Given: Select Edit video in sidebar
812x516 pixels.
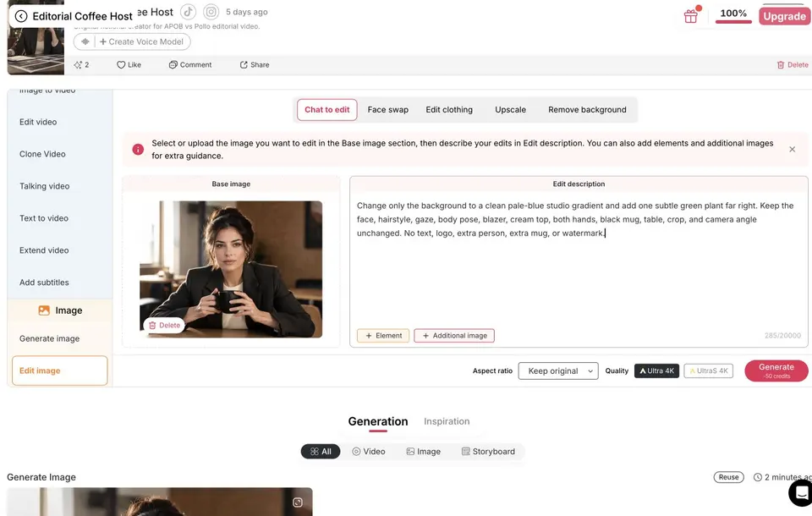Looking at the screenshot, I should pyautogui.click(x=38, y=122).
